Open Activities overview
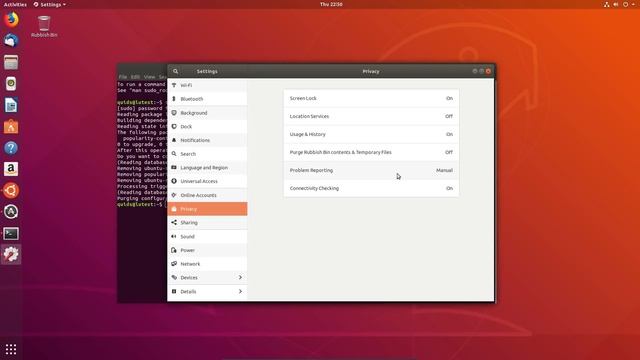 click(15, 4)
